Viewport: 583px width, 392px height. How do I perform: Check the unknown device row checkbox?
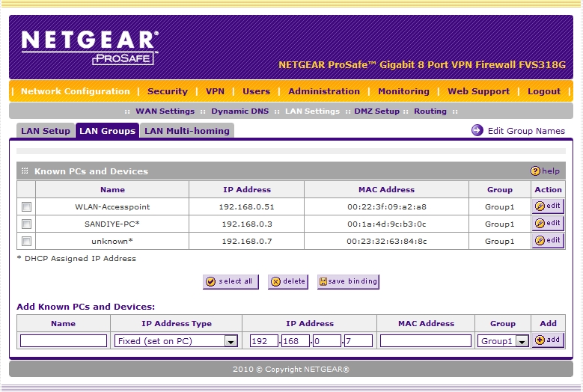26,241
